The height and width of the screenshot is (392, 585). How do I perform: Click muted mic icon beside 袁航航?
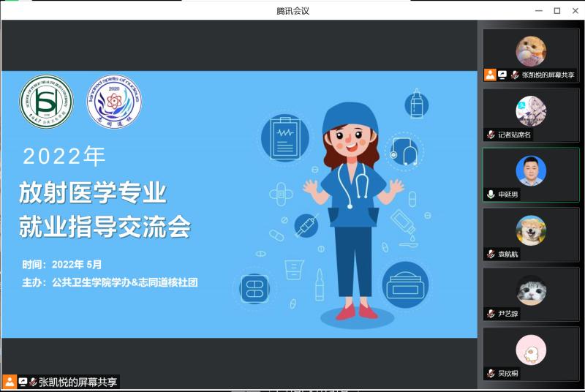[x=491, y=254]
